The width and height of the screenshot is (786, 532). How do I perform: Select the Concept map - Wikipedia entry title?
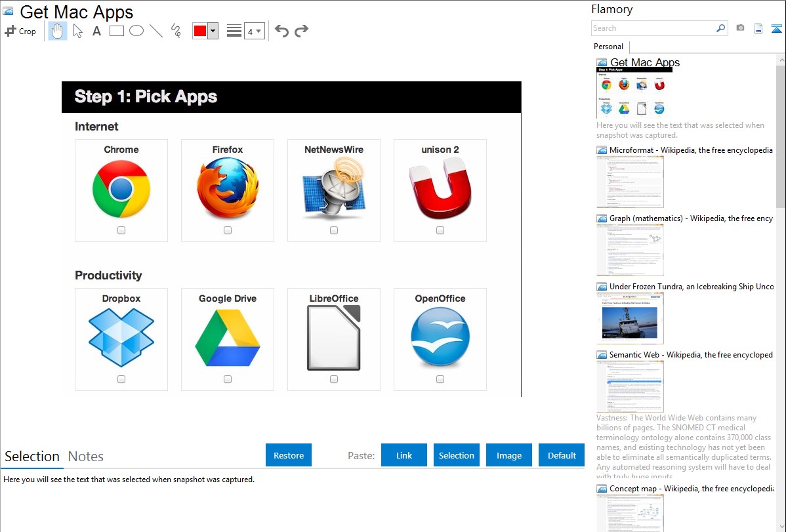tap(691, 488)
